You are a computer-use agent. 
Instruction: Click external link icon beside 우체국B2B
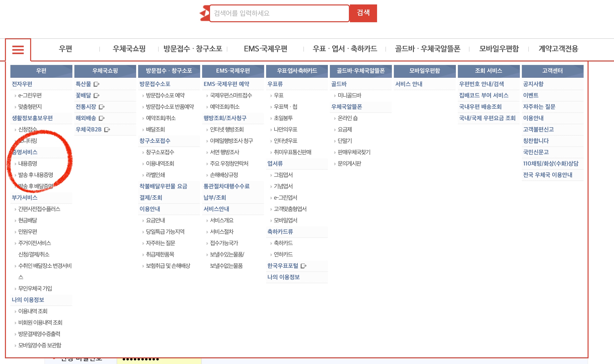pyautogui.click(x=107, y=130)
